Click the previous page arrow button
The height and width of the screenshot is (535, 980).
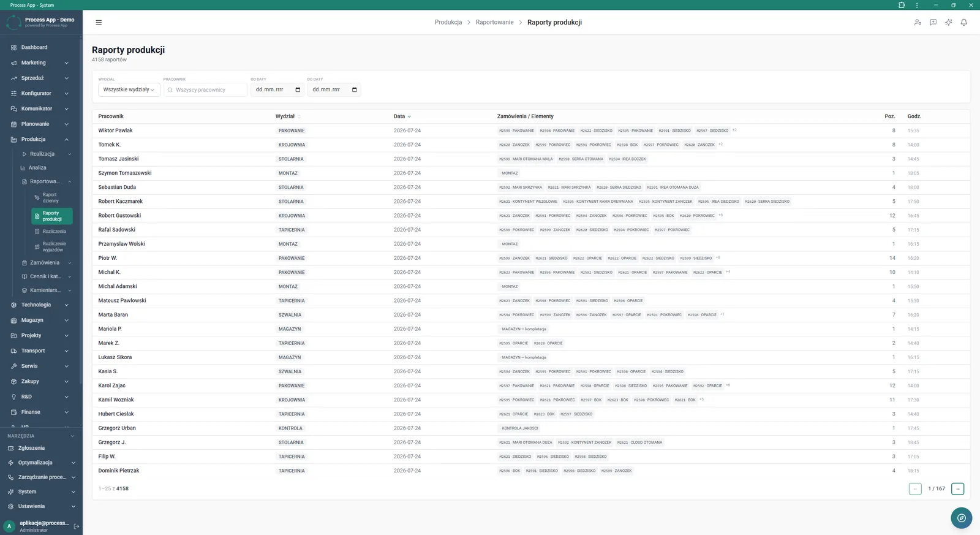915,488
